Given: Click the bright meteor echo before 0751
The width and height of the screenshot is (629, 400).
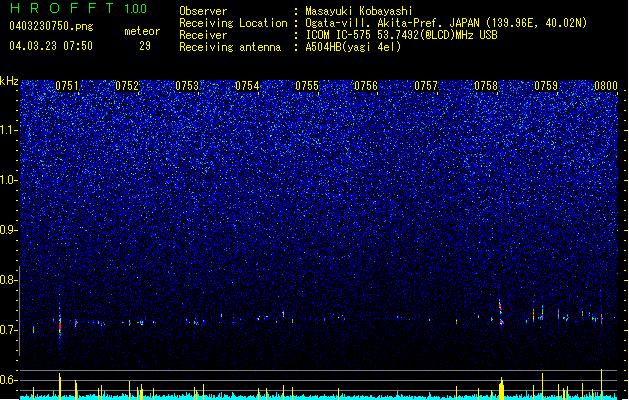Looking at the screenshot, I should pos(60,323).
